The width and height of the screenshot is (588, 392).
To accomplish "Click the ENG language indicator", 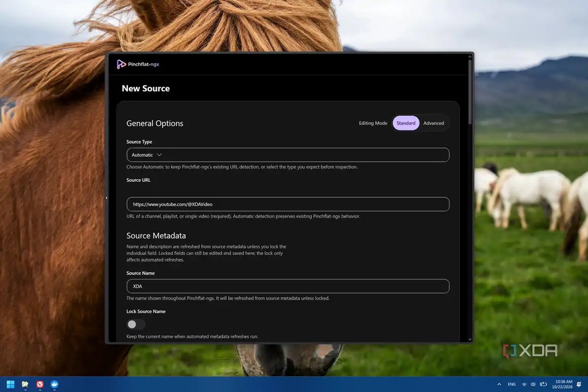I will pos(511,385).
